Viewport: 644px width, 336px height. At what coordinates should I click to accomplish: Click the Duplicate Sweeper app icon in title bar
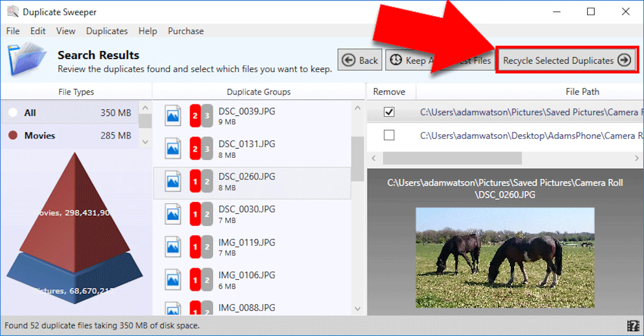(12, 12)
